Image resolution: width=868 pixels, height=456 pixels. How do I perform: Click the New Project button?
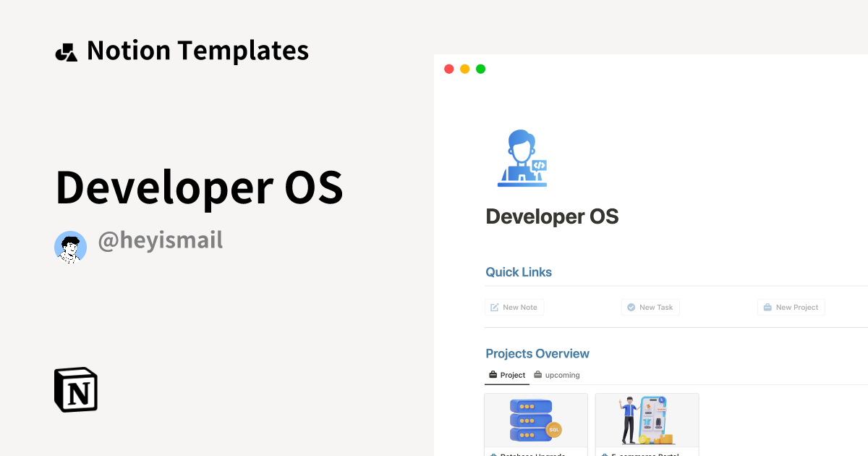coord(791,307)
